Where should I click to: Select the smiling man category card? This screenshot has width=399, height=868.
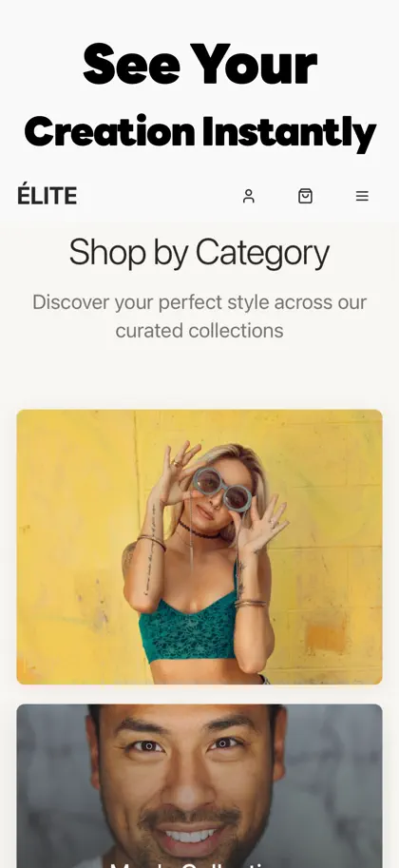tap(199, 786)
